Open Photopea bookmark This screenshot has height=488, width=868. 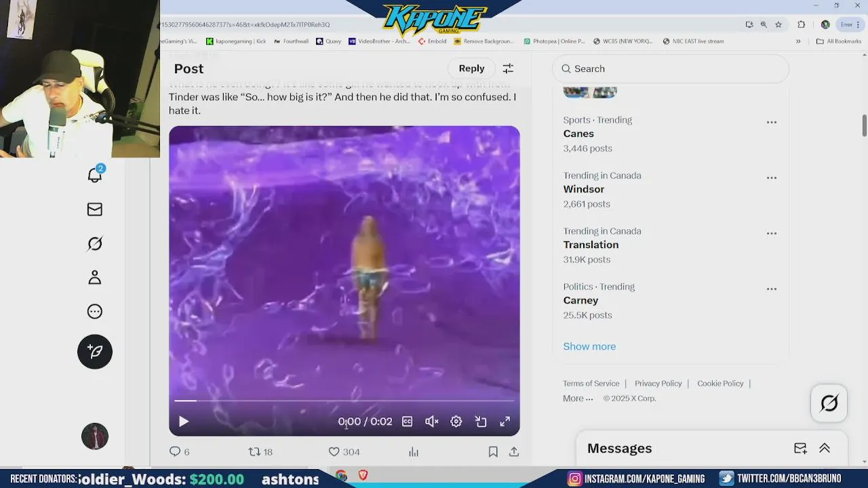click(x=554, y=41)
